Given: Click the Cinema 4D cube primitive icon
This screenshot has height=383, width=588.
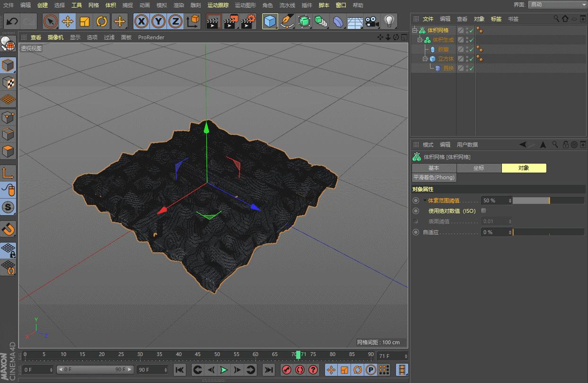Looking at the screenshot, I should tap(270, 21).
